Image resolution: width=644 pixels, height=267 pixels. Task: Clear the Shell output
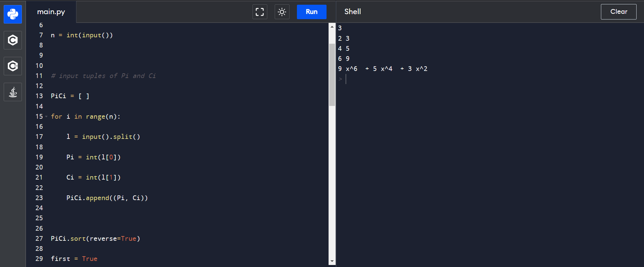(618, 12)
